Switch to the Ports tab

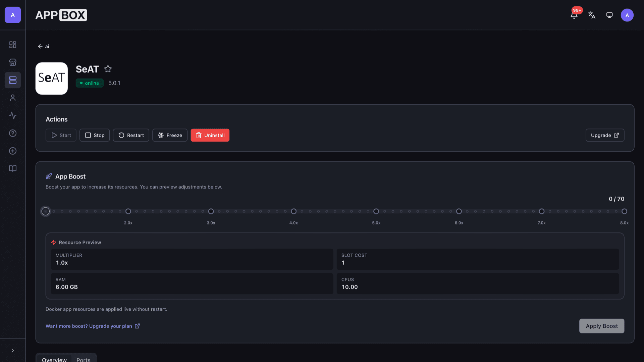tap(84, 359)
